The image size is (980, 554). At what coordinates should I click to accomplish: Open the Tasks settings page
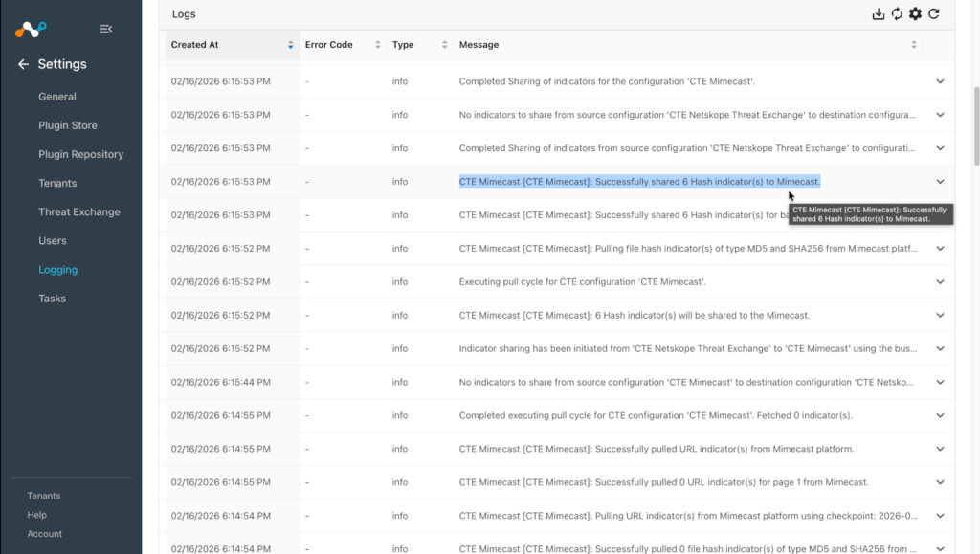pos(52,299)
